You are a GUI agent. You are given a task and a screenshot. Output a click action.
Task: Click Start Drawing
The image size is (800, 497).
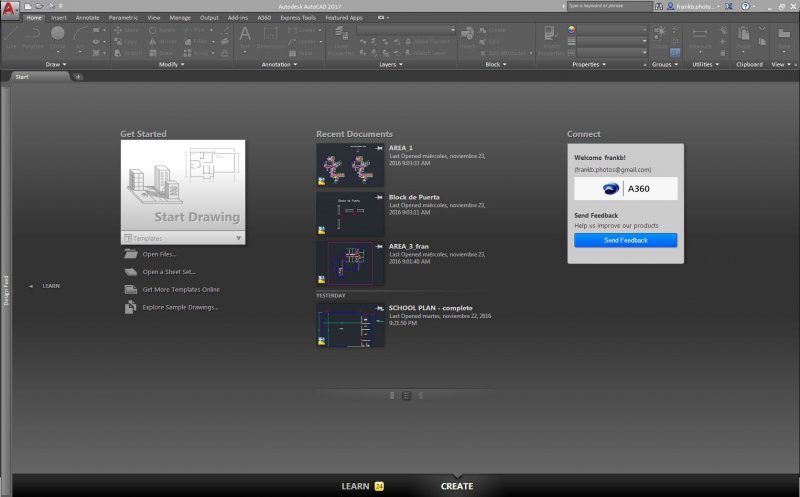(183, 185)
